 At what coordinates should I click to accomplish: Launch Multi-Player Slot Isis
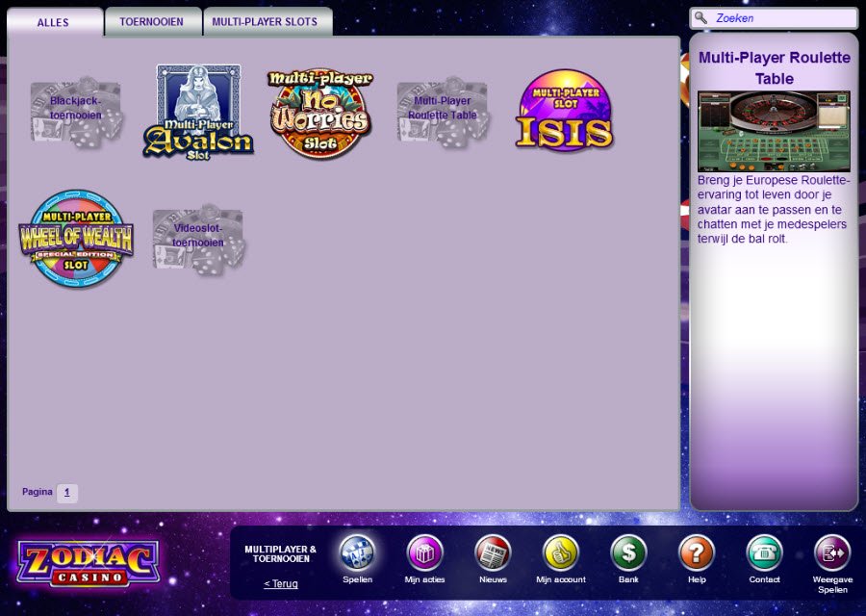click(565, 111)
